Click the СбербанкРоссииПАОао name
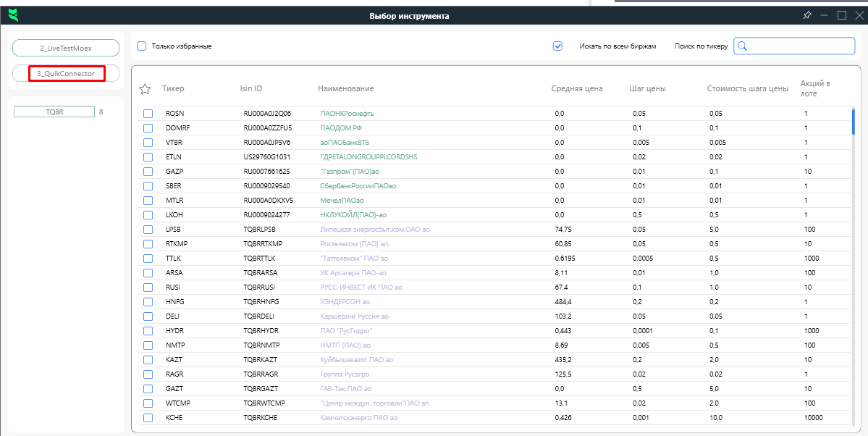This screenshot has width=868, height=436. [x=358, y=186]
